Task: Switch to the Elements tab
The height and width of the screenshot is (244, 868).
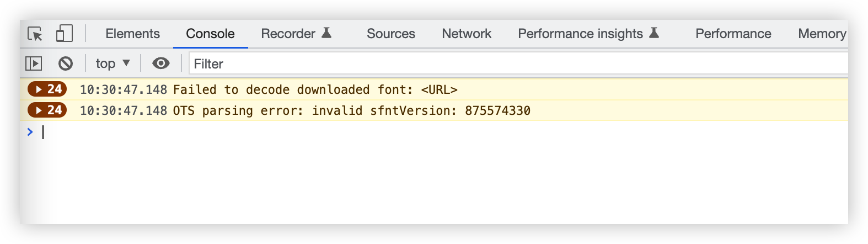Action: (x=132, y=34)
